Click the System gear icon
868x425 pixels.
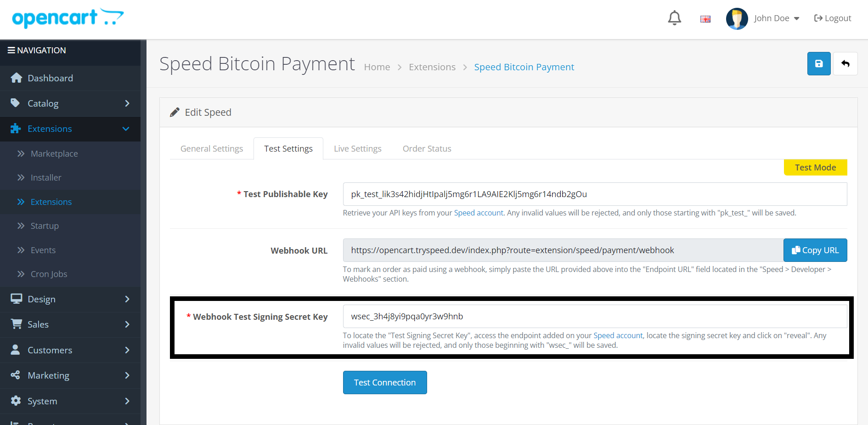coord(16,401)
